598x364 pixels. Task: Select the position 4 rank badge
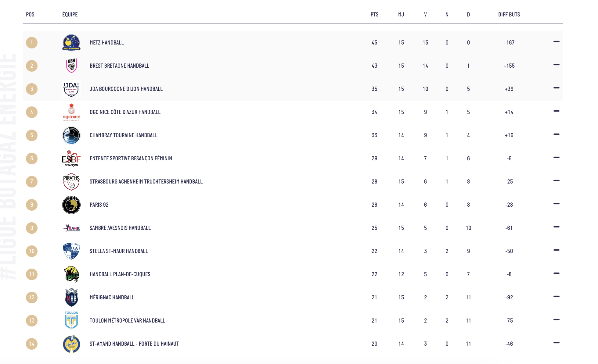pos(32,112)
